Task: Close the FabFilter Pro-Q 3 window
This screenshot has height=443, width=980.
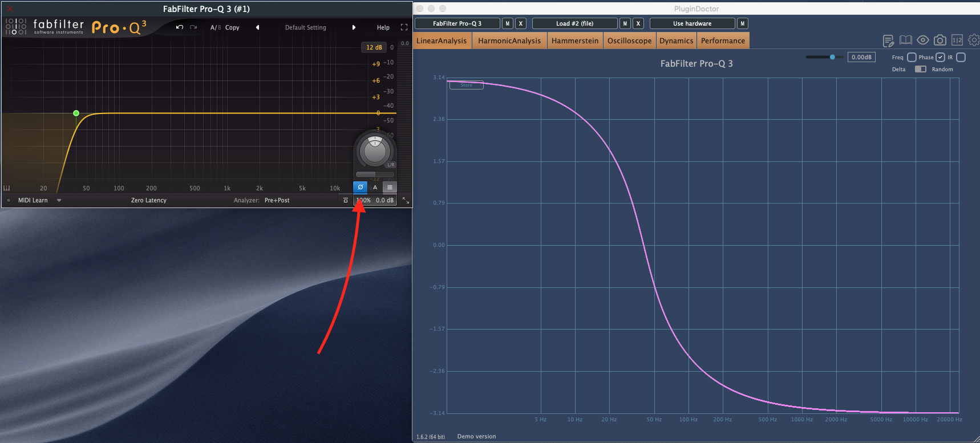Action: coord(10,9)
